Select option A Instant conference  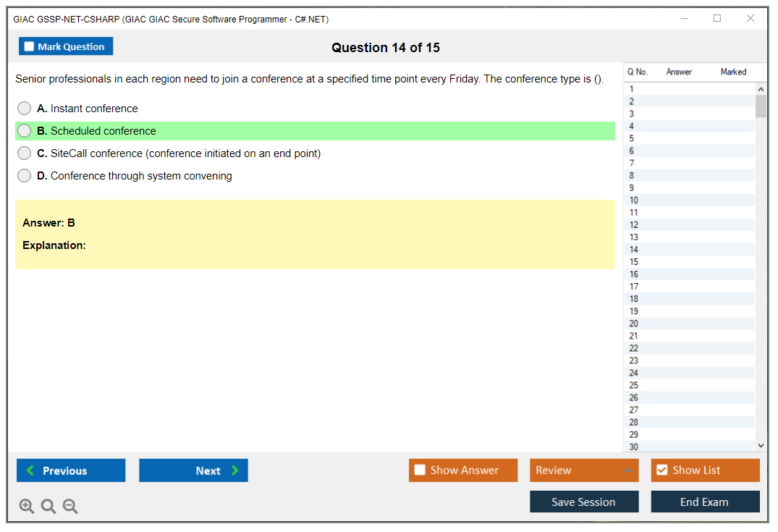[25, 109]
